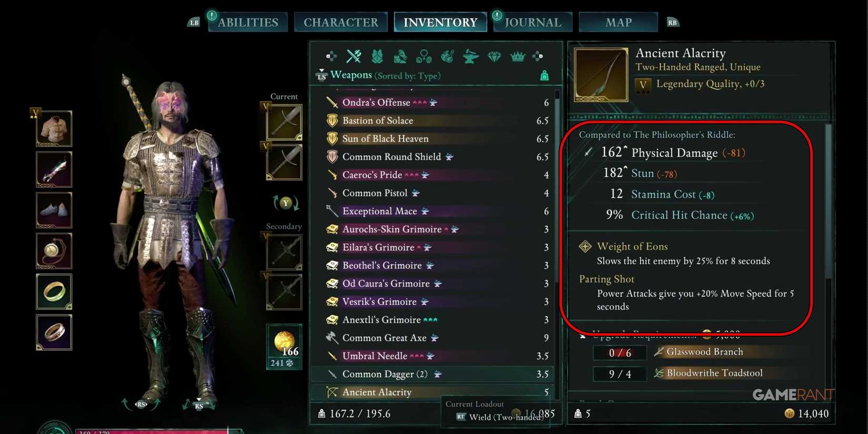Click the boots equipment slot
868x434 pixels.
coord(54,210)
